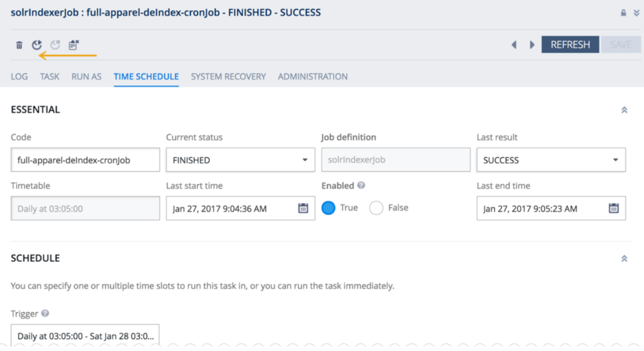Click the schedule description text
Screen dimensions: 644x351
(x=203, y=287)
